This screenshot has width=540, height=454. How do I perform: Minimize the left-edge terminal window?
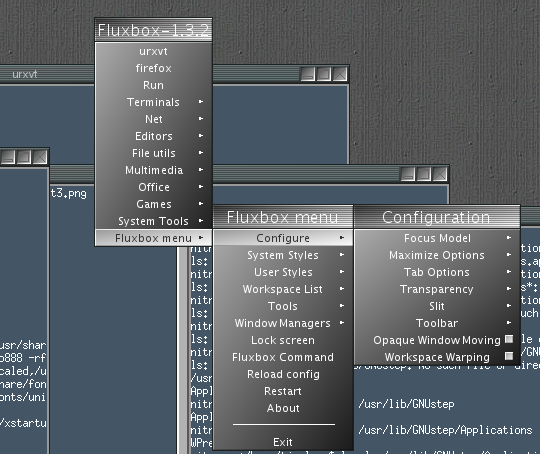[x=8, y=157]
